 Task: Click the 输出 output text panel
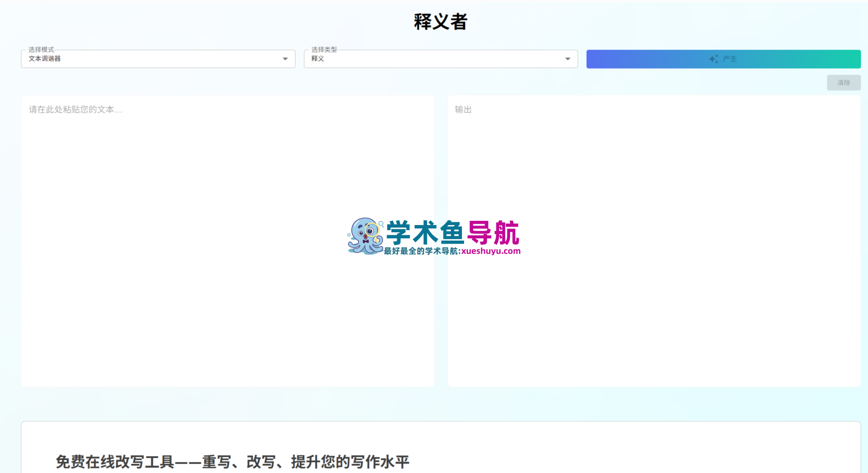coord(654,241)
